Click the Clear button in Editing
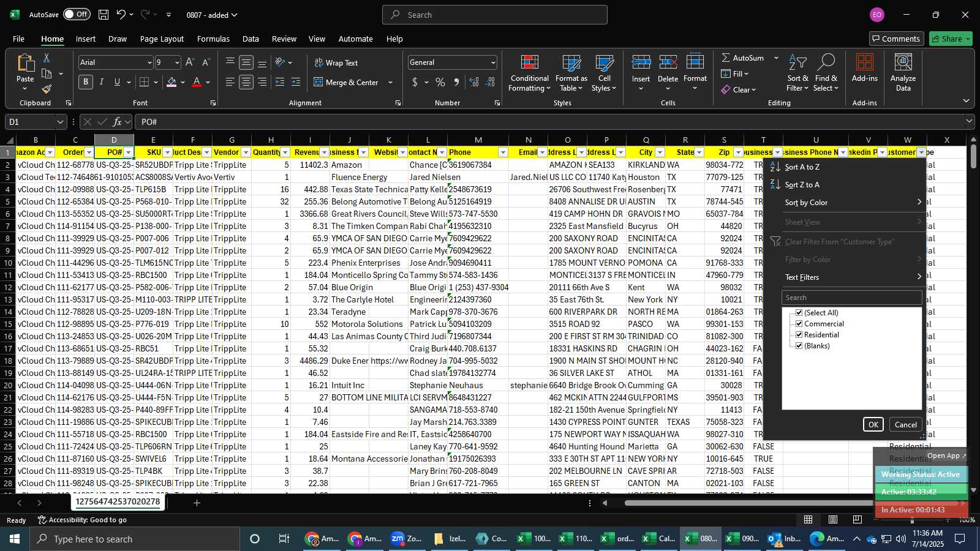Screen dimensions: 980x551 click(738, 89)
